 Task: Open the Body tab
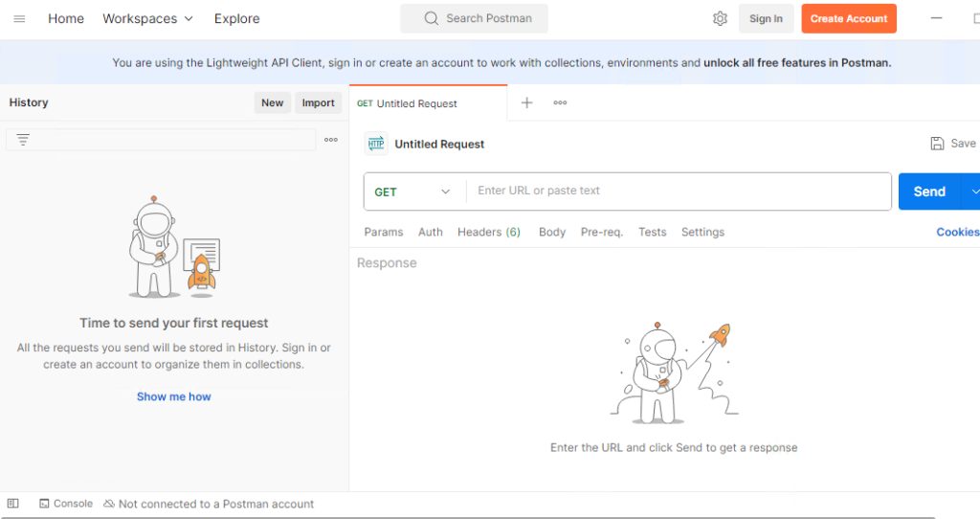(552, 232)
